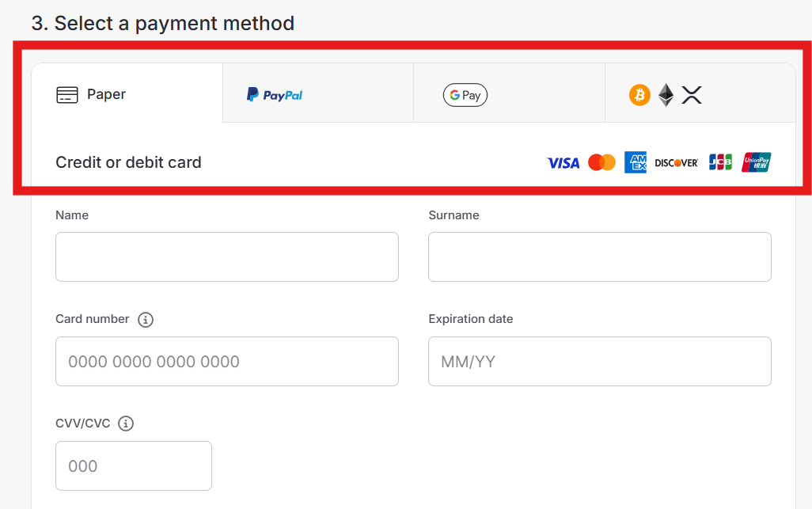812x509 pixels.
Task: Click the UnionPay card logo
Action: pyautogui.click(x=757, y=163)
